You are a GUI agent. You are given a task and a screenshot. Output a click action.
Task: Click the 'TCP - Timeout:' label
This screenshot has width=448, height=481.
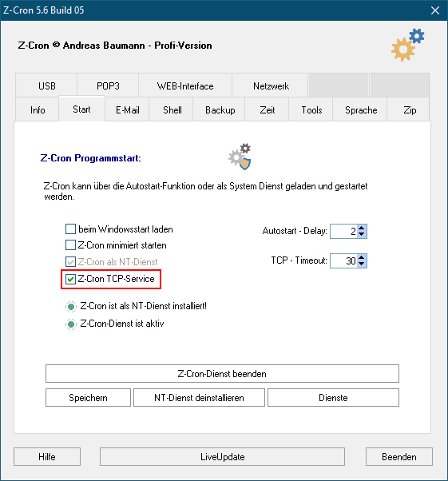point(299,260)
